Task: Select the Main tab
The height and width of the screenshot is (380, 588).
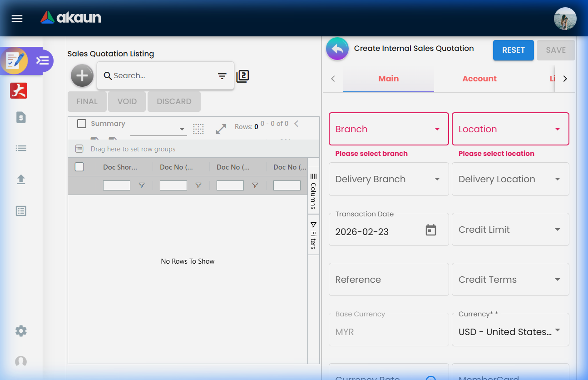Action: [388, 78]
